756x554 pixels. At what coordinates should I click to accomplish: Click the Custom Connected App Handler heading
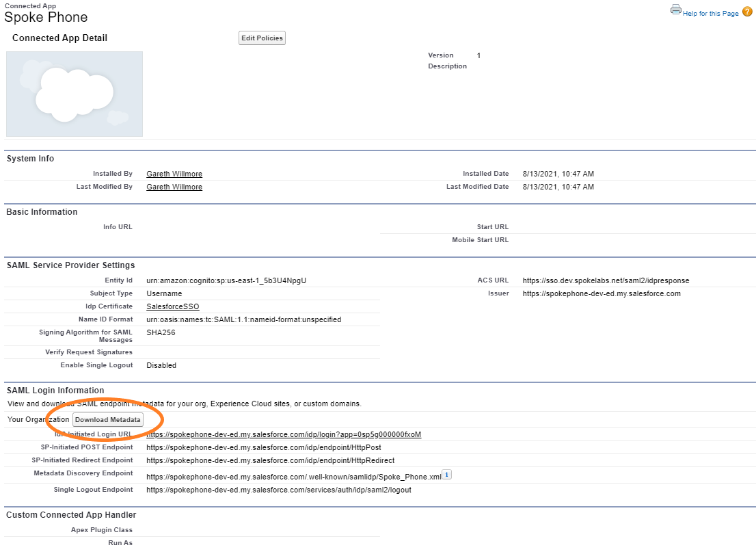pyautogui.click(x=71, y=515)
